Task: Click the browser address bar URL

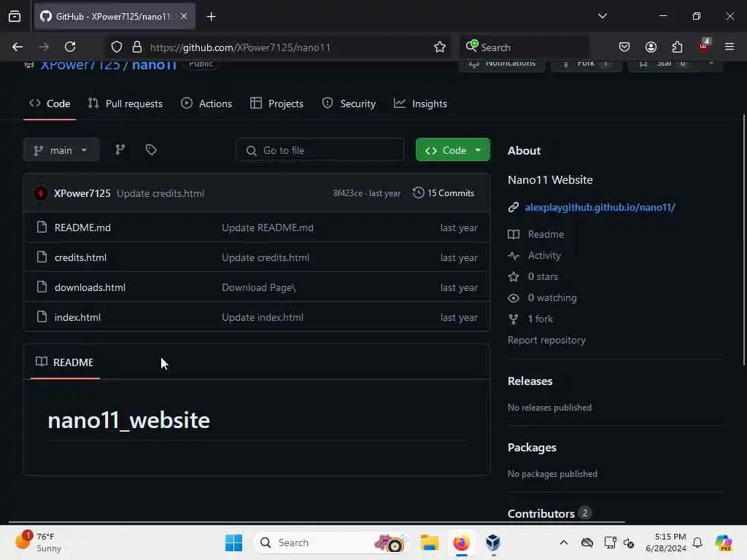Action: 240,47
